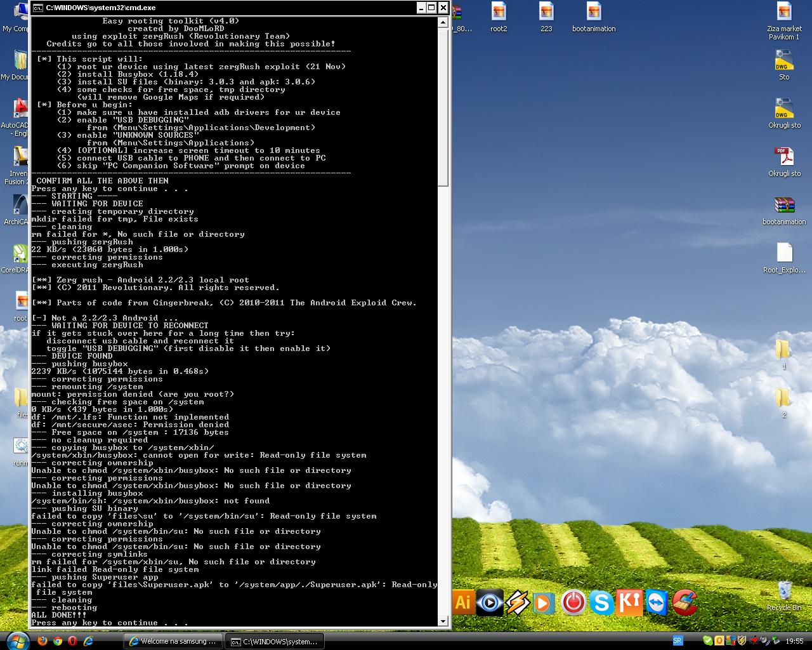Open Windows Media Player dock icon
Viewport: 812px width, 650px height.
(x=544, y=602)
